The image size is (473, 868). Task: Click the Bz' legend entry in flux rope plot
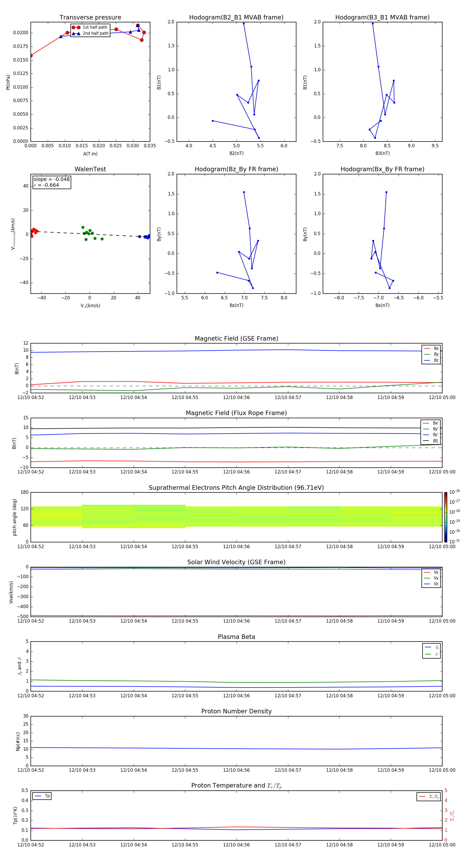[431, 435]
